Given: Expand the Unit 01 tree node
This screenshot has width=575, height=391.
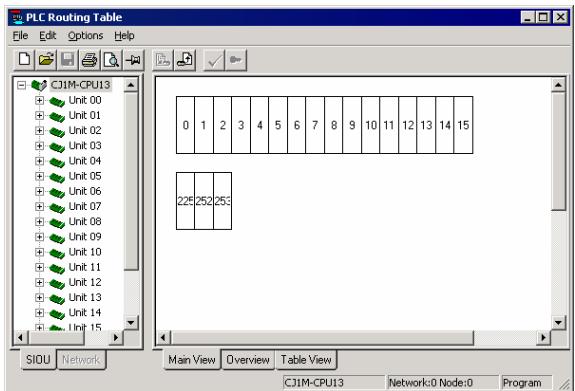Looking at the screenshot, I should tap(39, 116).
